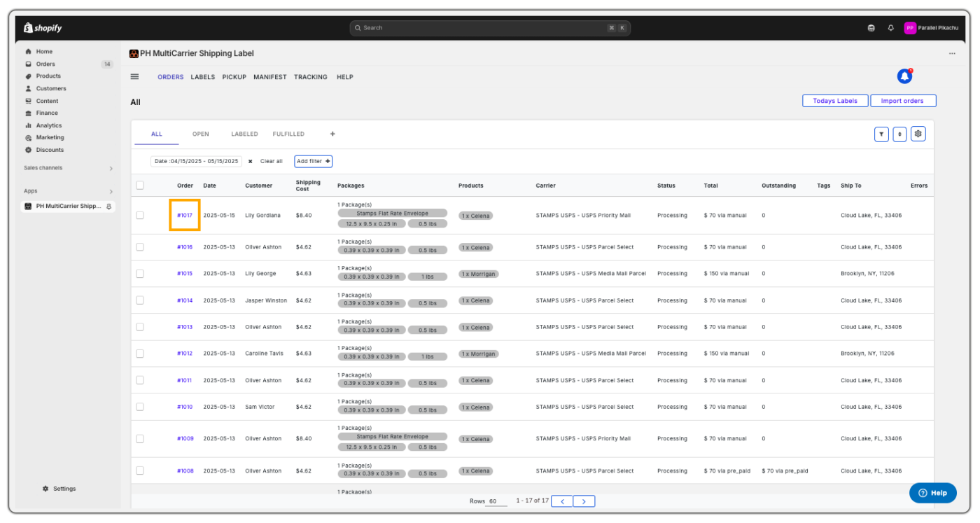Click the Search field in top bar
980x523 pixels.
tap(490, 28)
